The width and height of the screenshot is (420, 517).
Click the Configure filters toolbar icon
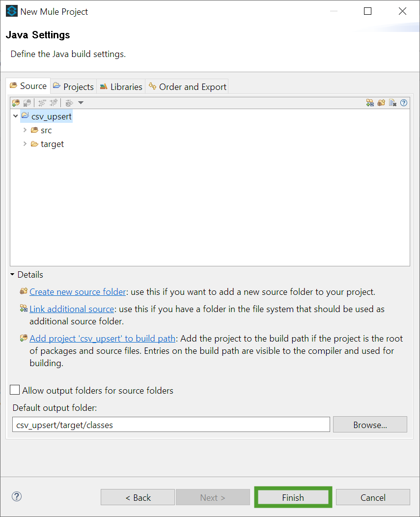click(69, 103)
